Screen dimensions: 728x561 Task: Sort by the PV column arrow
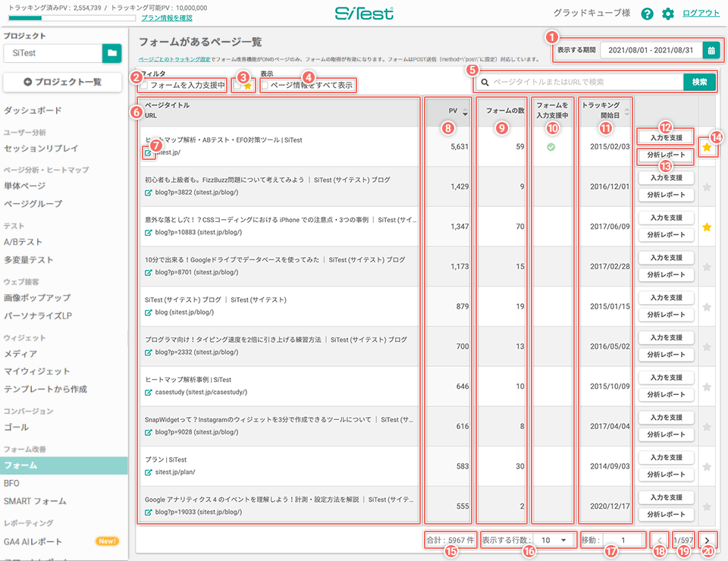tap(465, 111)
